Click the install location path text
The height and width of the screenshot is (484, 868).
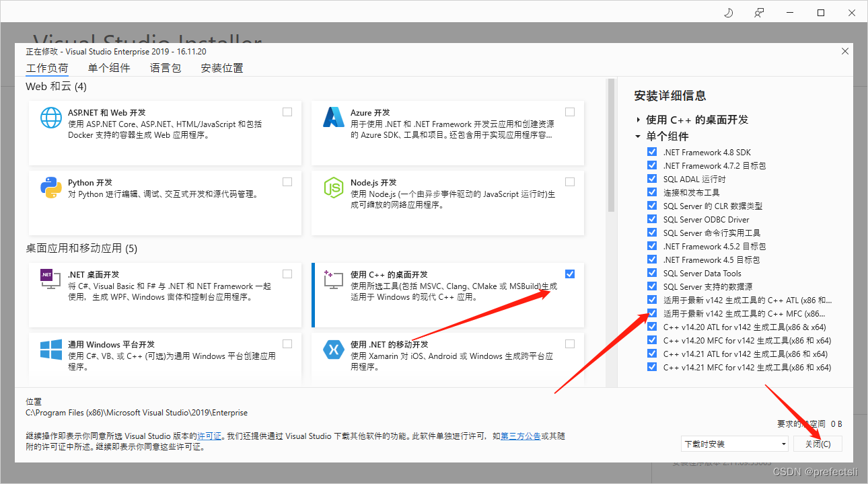coord(137,413)
